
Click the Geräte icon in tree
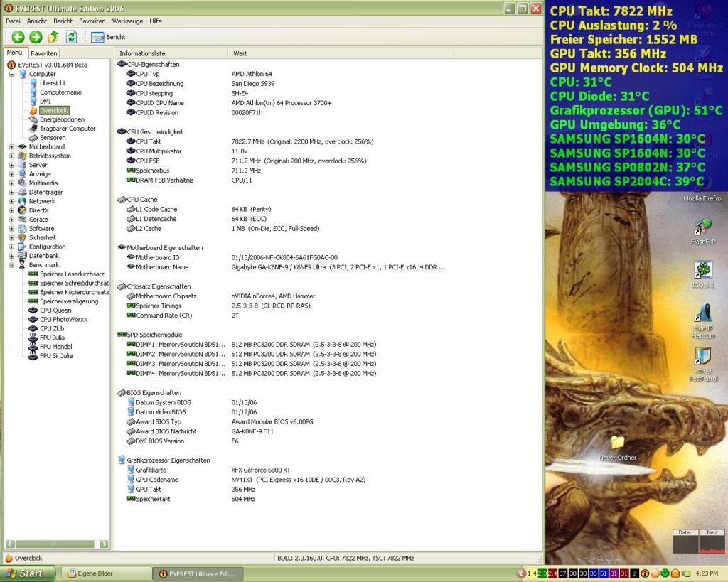point(22,220)
